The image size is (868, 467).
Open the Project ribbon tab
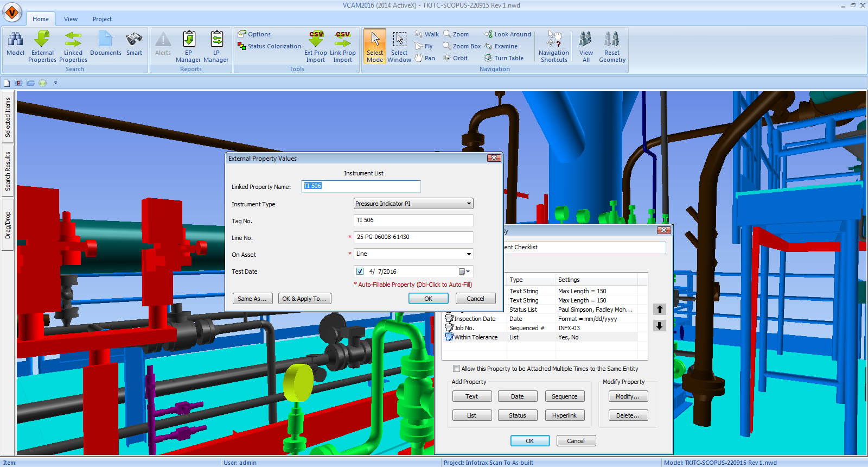pyautogui.click(x=102, y=19)
